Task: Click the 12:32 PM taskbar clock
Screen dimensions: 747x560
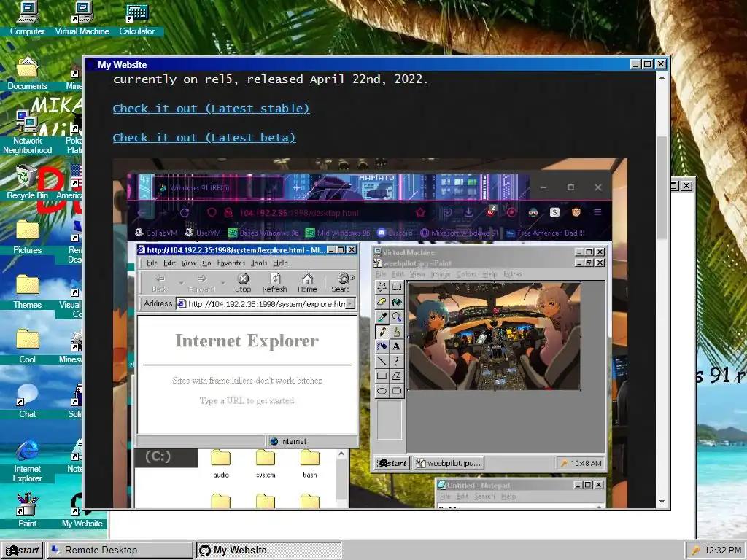Action: [x=723, y=551]
